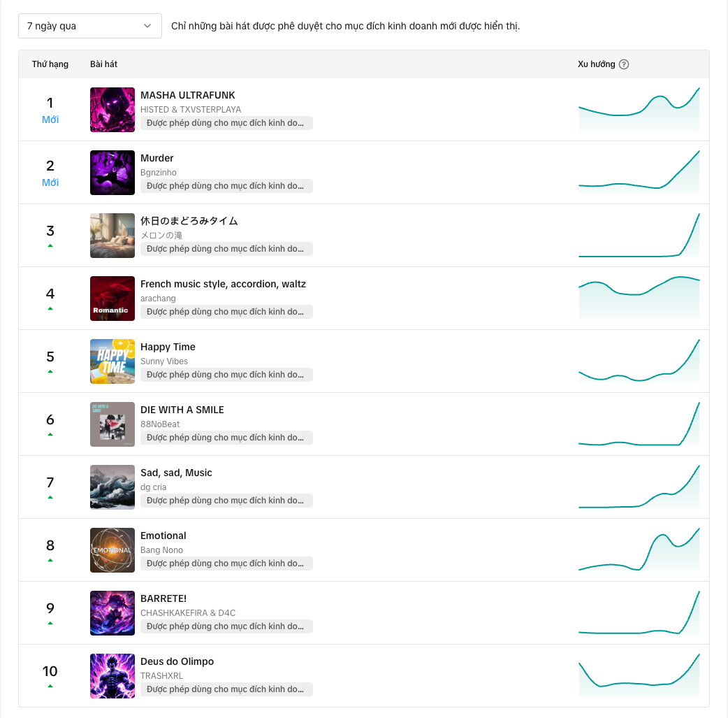This screenshot has height=718, width=728.
Task: Click the trend graph for Emotional
Action: pyautogui.click(x=639, y=550)
